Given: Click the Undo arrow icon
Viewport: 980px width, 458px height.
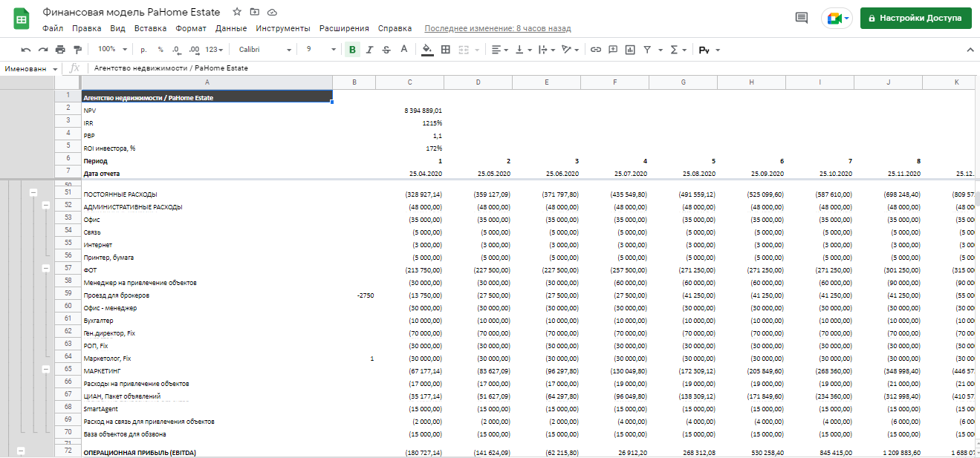Looking at the screenshot, I should point(26,50).
